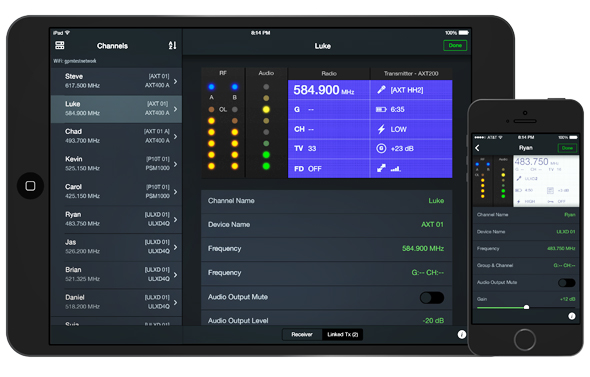
Task: Tap the FD OFF cell in Radio panel
Action: 329,169
